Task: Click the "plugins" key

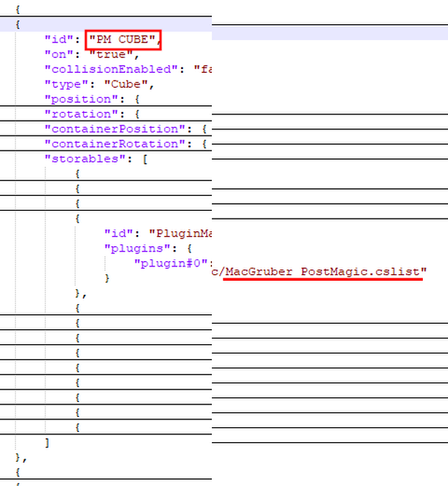Action: pyautogui.click(x=138, y=248)
